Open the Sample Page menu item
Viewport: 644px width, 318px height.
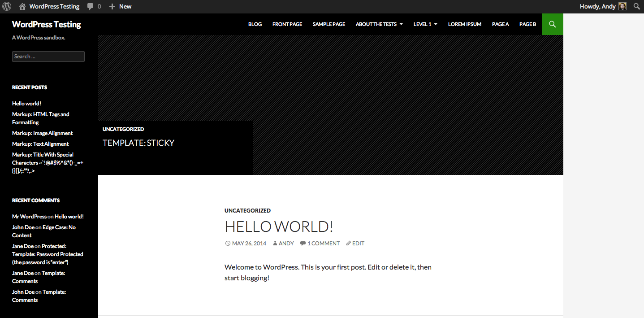[328, 24]
